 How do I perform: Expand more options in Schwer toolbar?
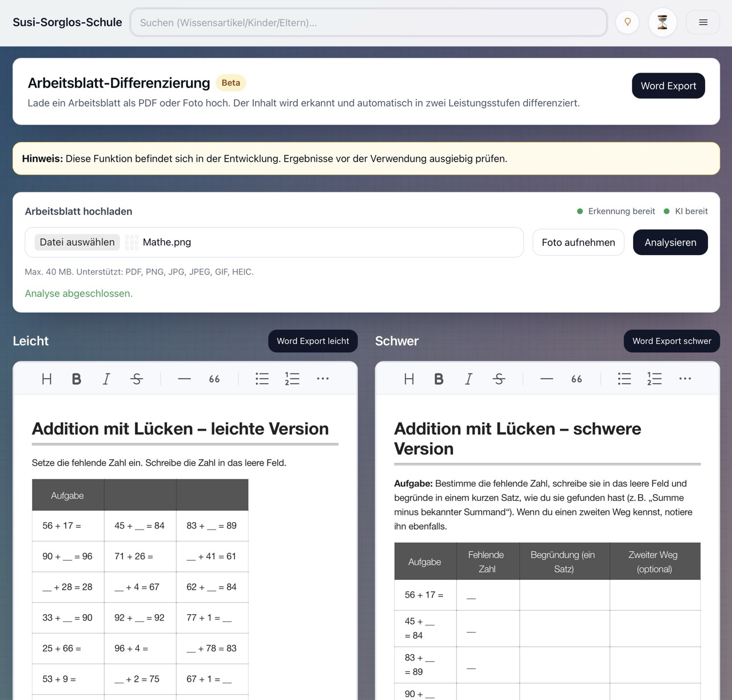(x=685, y=379)
